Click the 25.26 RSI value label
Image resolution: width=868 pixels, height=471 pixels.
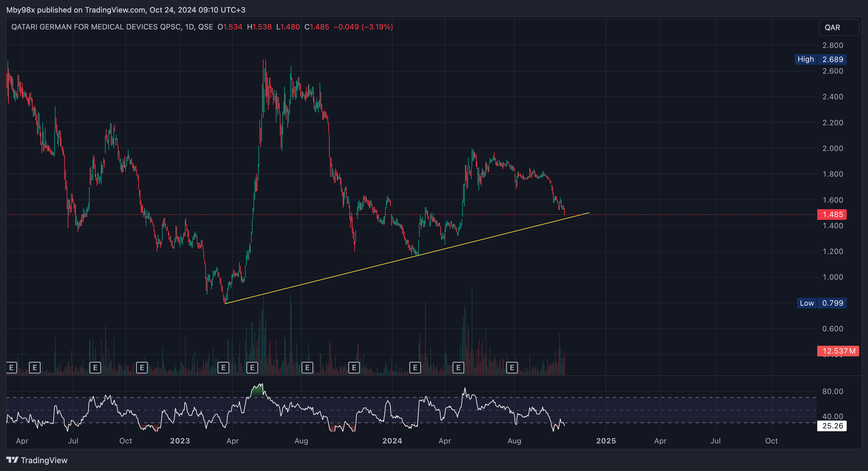[x=832, y=426]
